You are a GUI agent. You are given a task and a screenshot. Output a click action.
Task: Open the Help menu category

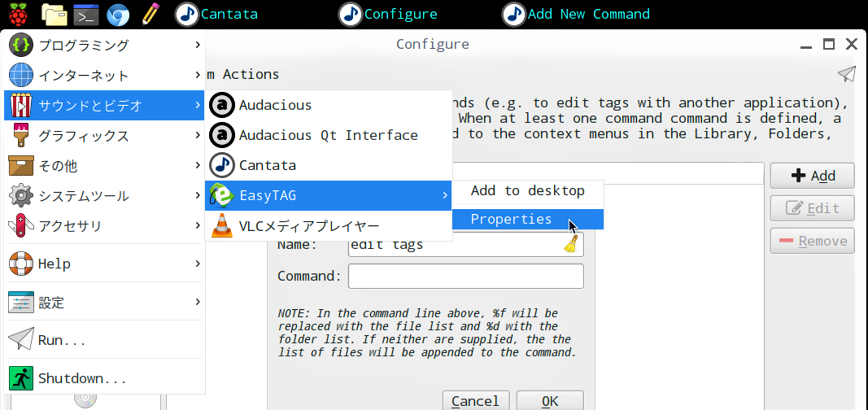[104, 264]
